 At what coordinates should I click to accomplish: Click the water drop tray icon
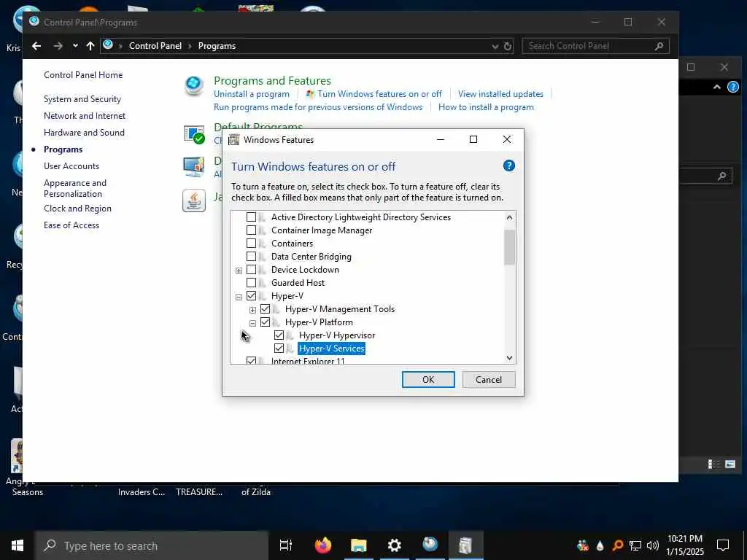[600, 545]
